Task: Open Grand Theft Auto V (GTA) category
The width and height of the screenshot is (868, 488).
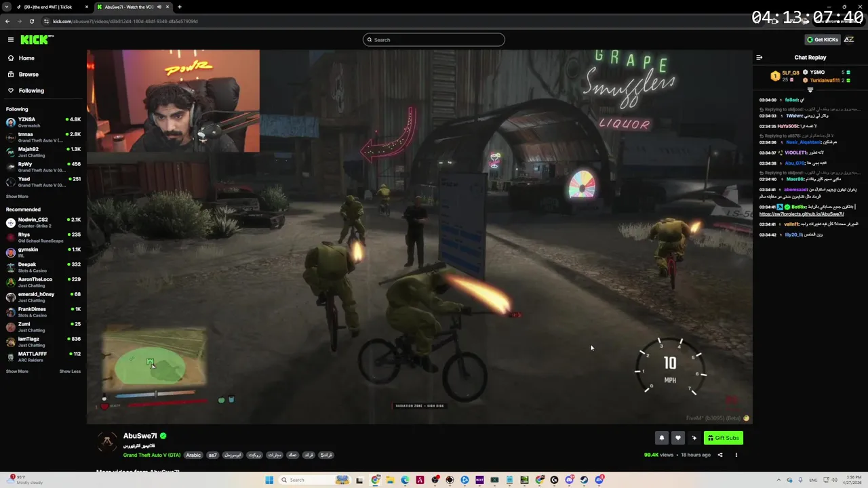Action: click(x=152, y=455)
